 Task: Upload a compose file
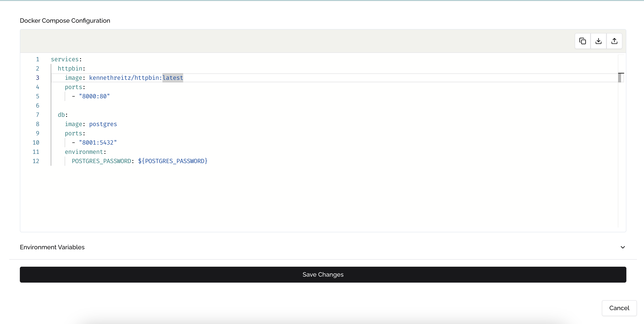pyautogui.click(x=614, y=41)
